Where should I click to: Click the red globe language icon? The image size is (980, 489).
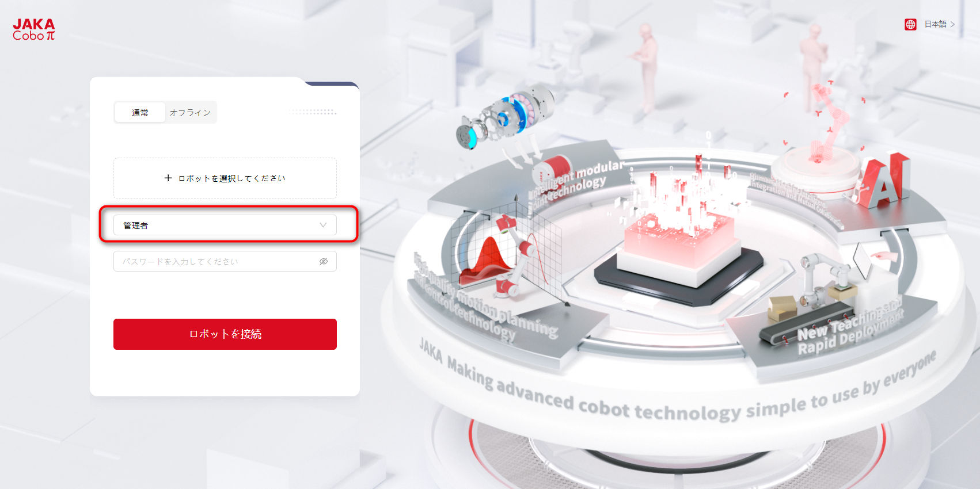pyautogui.click(x=910, y=24)
